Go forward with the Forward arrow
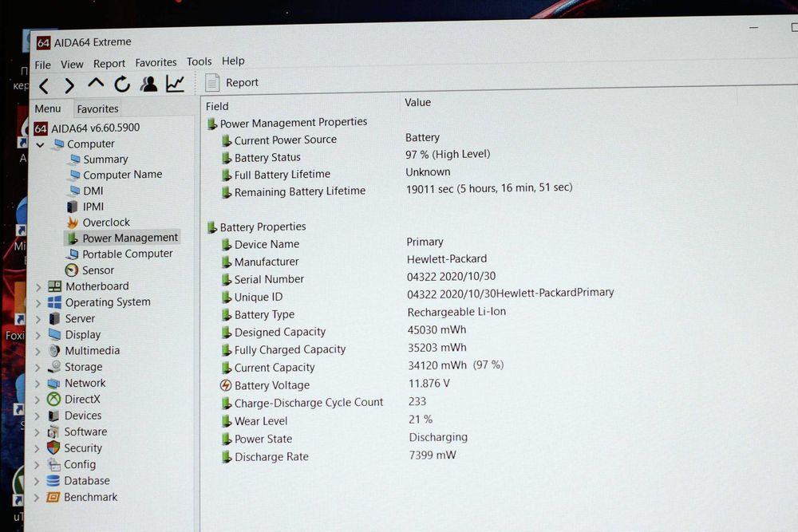798x532 pixels. 69,85
